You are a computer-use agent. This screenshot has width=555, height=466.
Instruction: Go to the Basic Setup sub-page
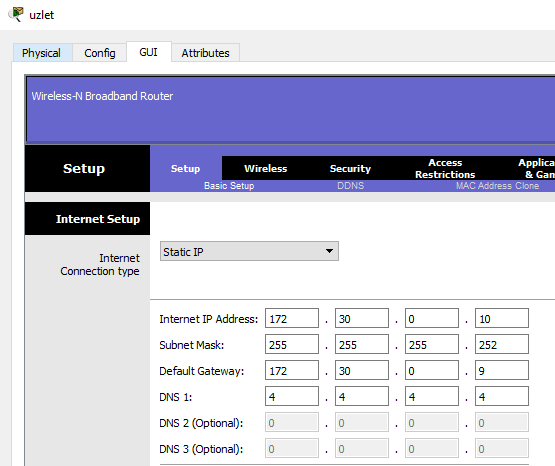point(229,186)
